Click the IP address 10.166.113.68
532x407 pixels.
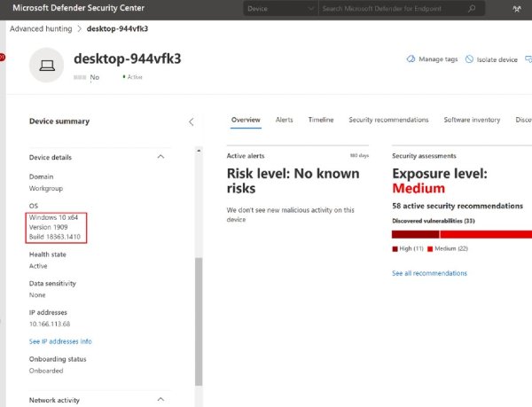pyautogui.click(x=50, y=324)
